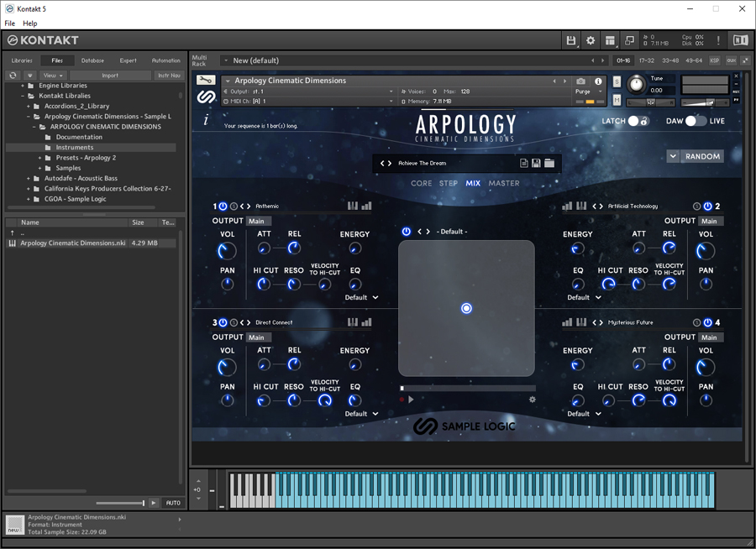This screenshot has height=549, width=756.
Task: Click the new preset page icon
Action: tap(524, 164)
